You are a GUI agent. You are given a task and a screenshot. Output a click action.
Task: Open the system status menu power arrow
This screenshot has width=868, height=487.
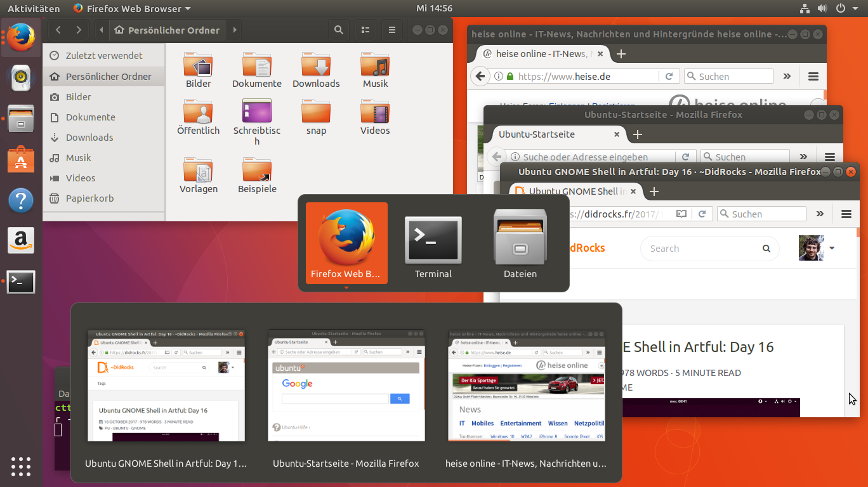click(x=855, y=9)
